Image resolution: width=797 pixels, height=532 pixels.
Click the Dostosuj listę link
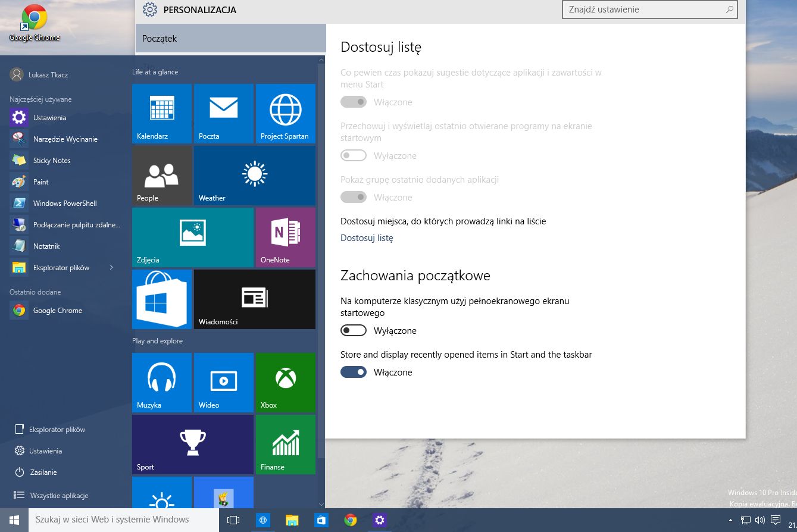point(367,238)
